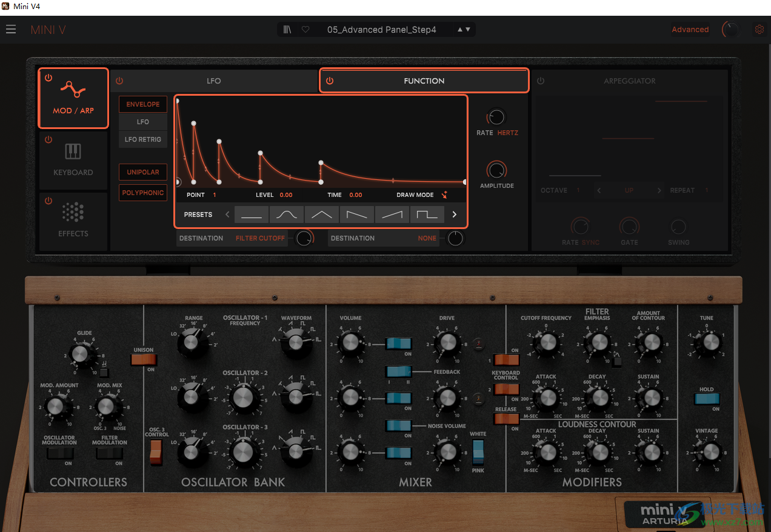Open the preset library browser icon
Image resolution: width=771 pixels, height=532 pixels.
[287, 30]
